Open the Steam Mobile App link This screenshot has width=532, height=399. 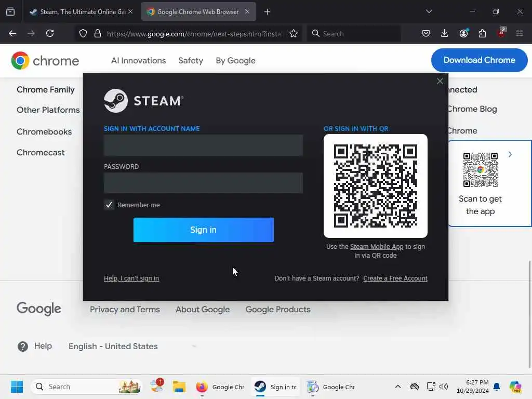click(377, 247)
